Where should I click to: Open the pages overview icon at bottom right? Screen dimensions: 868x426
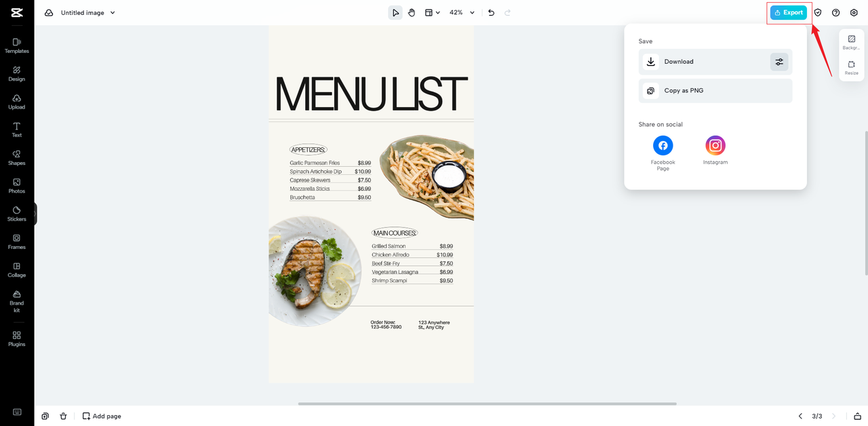(858, 416)
